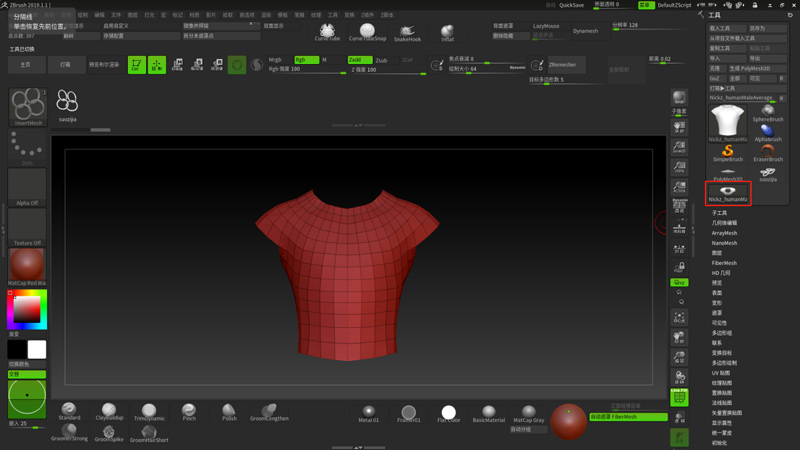Expand the 子工具 subpalette
The height and width of the screenshot is (450, 800).
point(720,213)
